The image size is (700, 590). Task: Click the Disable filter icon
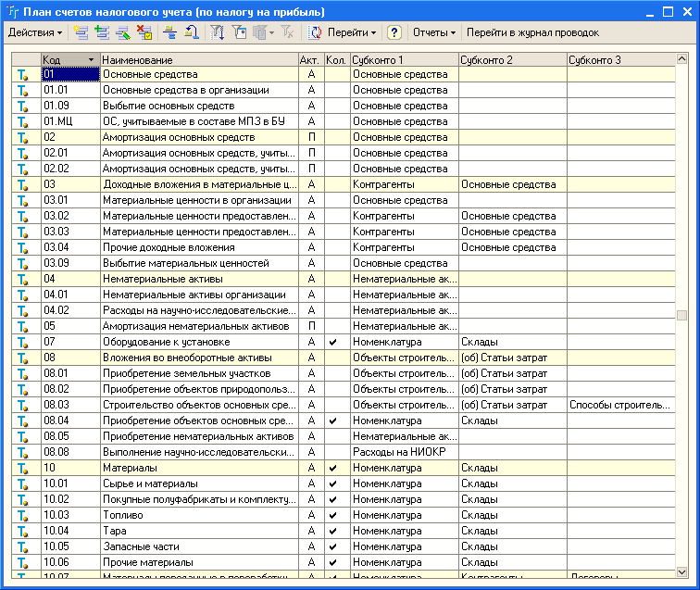pos(287,32)
